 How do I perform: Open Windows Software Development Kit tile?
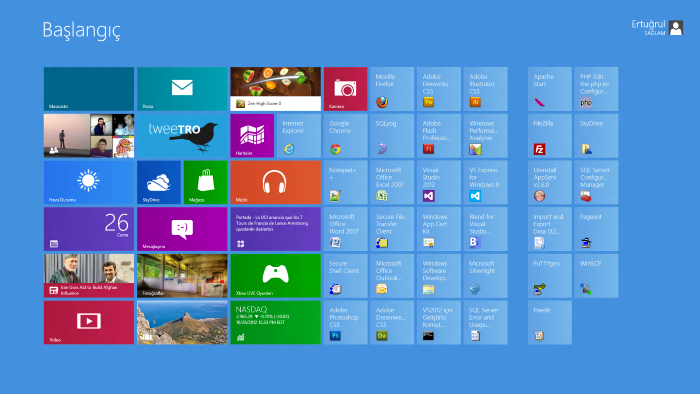pos(439,276)
